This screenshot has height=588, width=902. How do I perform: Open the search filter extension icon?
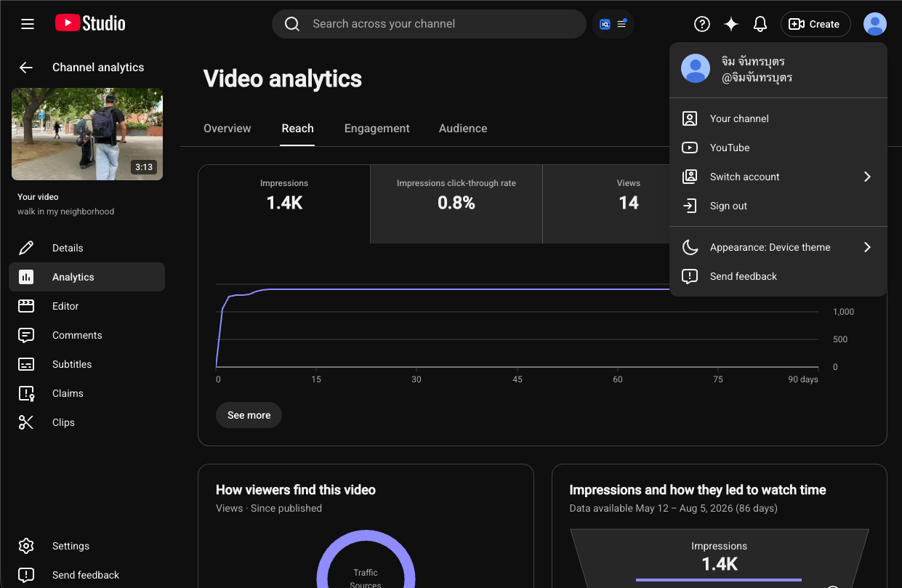click(613, 24)
